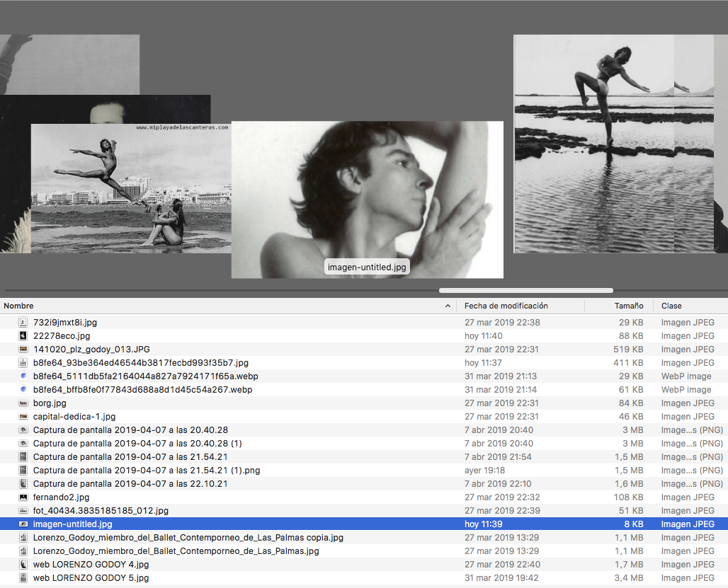Select web LORENZO GODOY 5.jpg in the list
This screenshot has width=728, height=588.
coord(91,578)
